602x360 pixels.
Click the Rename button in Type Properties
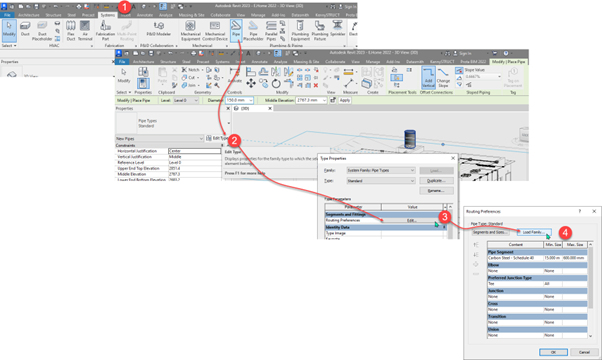pyautogui.click(x=436, y=191)
